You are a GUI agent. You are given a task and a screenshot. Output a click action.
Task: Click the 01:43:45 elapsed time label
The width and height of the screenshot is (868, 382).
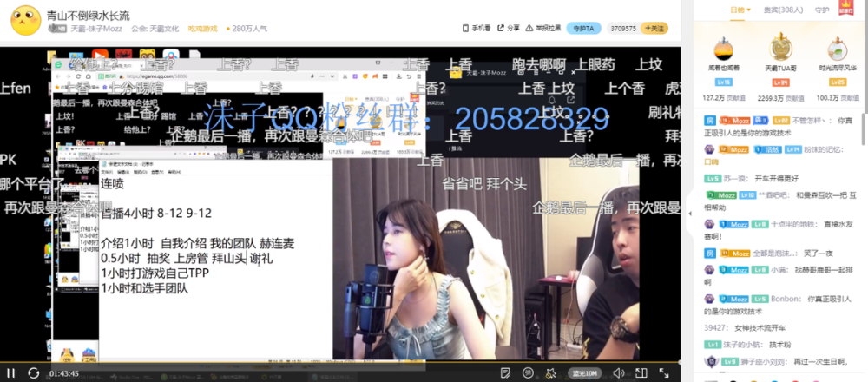[x=63, y=373]
